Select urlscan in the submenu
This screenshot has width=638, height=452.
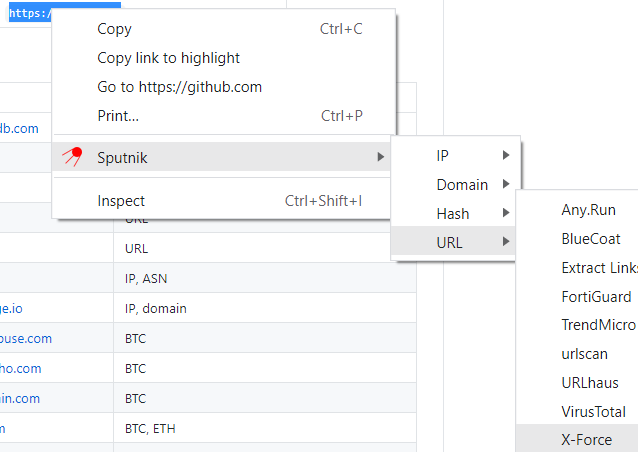585,354
